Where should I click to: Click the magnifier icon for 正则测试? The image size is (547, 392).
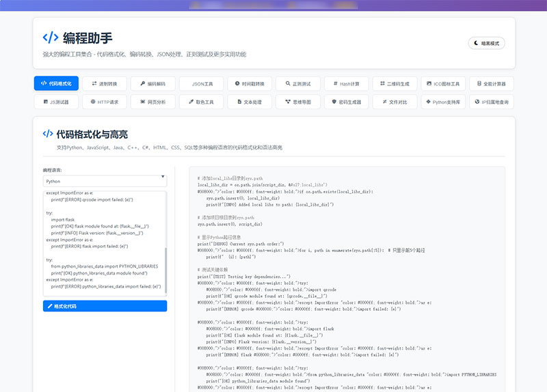(288, 83)
